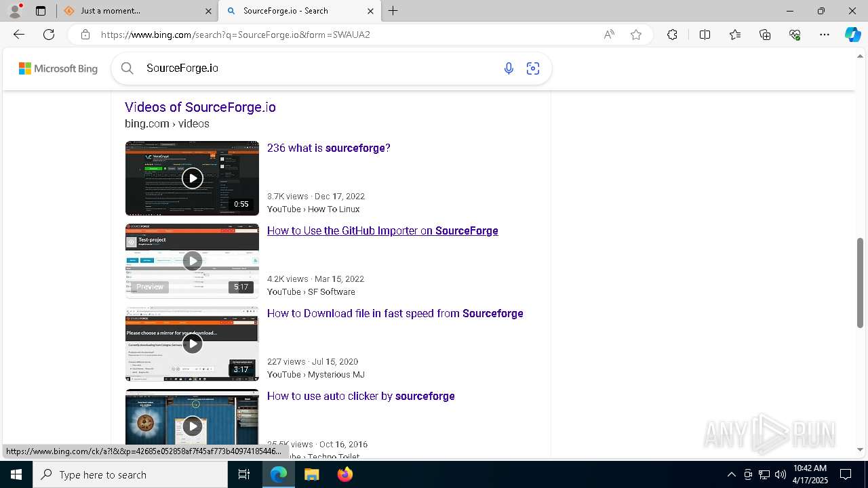This screenshot has width=868, height=488.
Task: Open '236 what is sourceforge?' video link
Action: (329, 148)
